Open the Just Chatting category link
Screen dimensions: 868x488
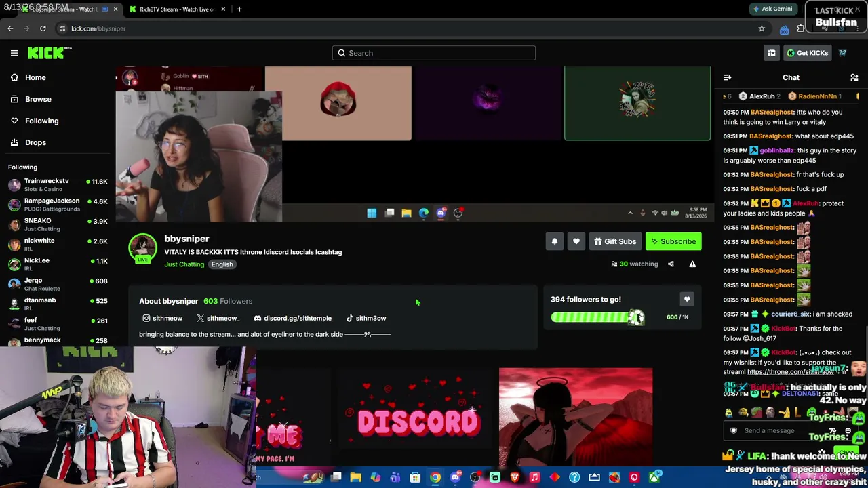pos(184,264)
